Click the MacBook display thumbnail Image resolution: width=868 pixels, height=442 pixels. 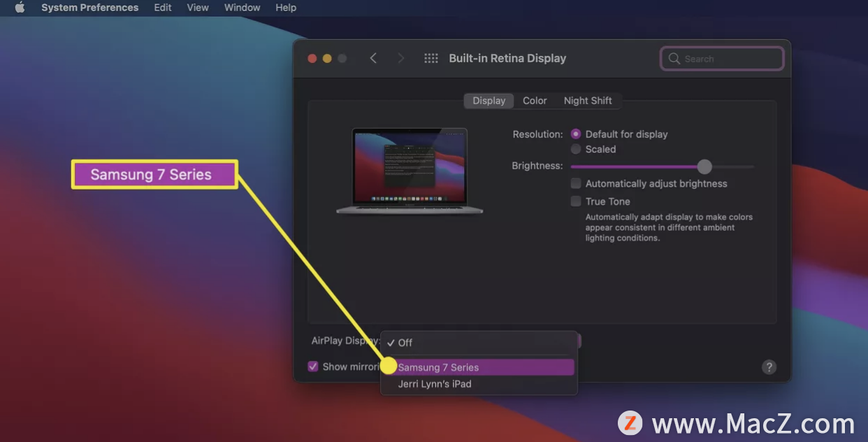point(410,171)
